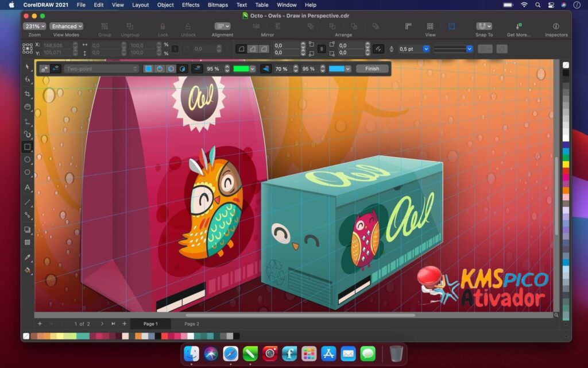Select the Drop Shadow tool

pos(28,229)
